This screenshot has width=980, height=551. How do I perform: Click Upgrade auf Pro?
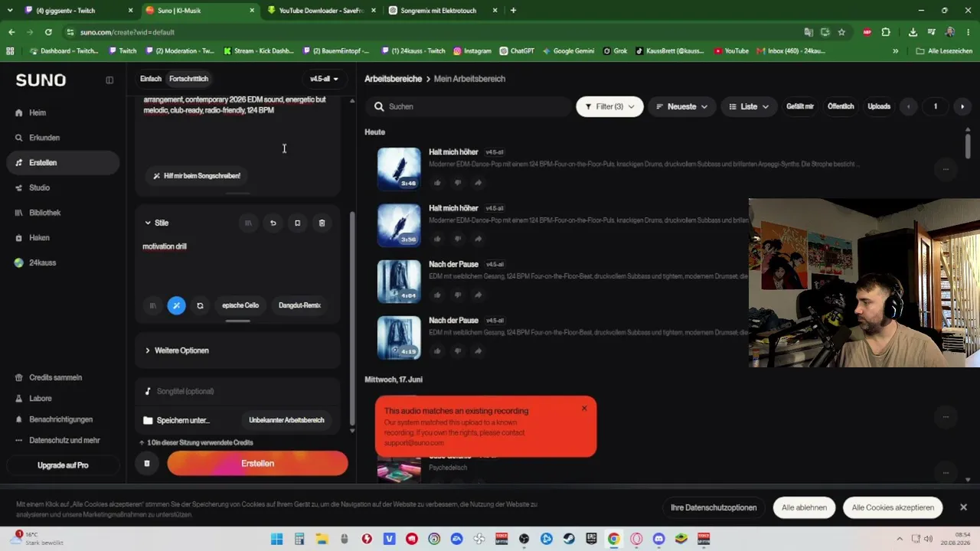[x=63, y=465]
